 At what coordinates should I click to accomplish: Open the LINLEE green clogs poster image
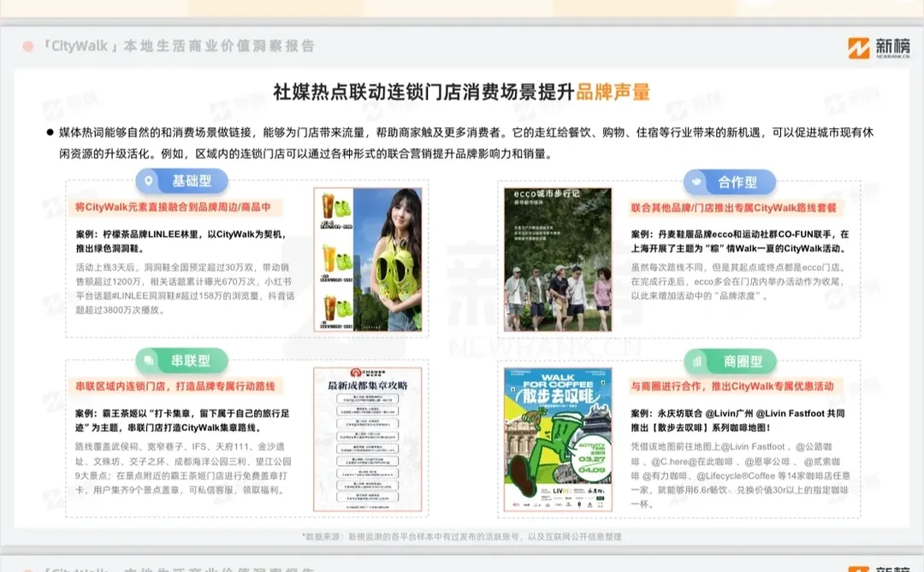point(368,259)
